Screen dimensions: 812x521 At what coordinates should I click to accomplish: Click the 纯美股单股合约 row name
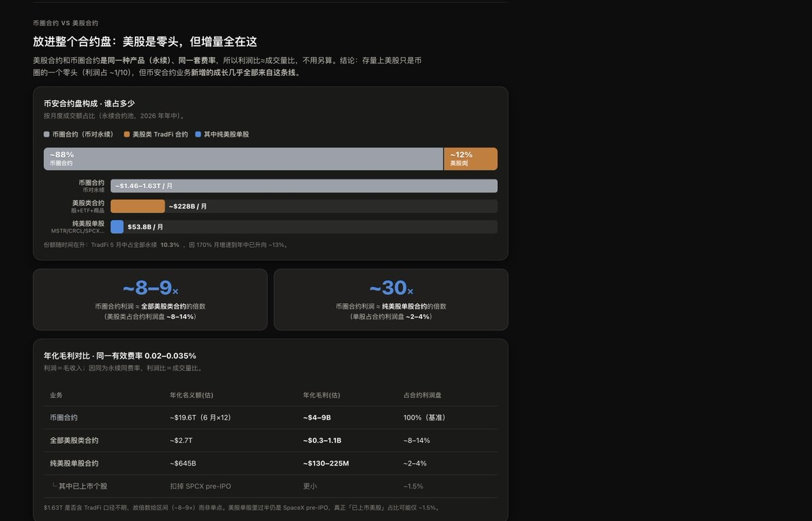tap(74, 463)
